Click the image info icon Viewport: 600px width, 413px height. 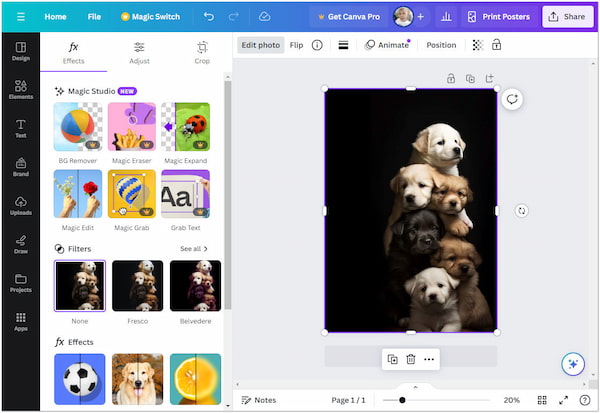click(317, 45)
